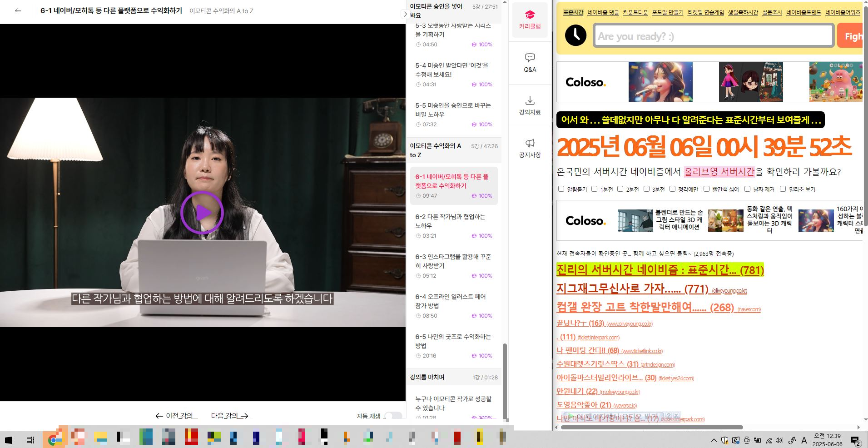
Task: Open the singing 3D girl ad thumbnail in top banner
Action: coord(660,82)
